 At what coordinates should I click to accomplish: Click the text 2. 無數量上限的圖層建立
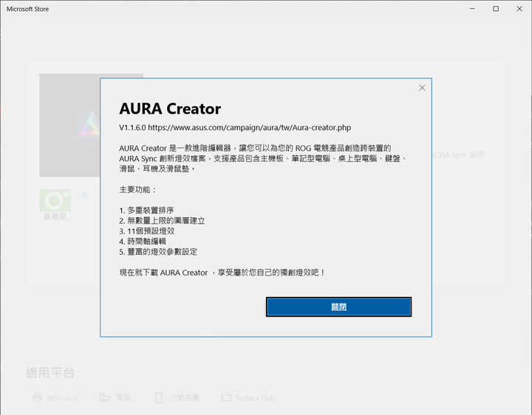(162, 221)
